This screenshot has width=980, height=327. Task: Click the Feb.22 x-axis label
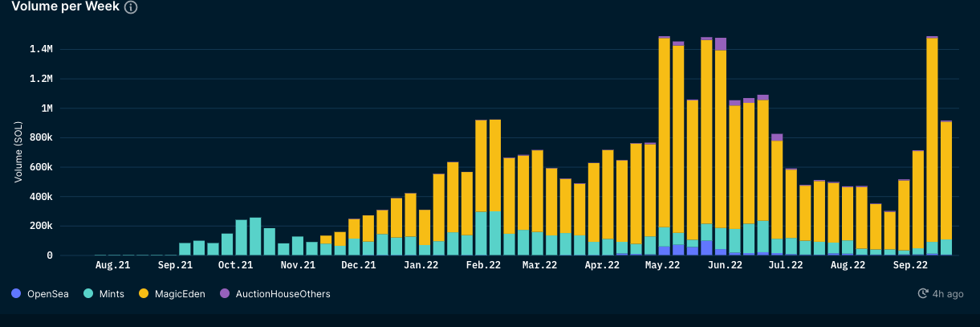point(483,264)
